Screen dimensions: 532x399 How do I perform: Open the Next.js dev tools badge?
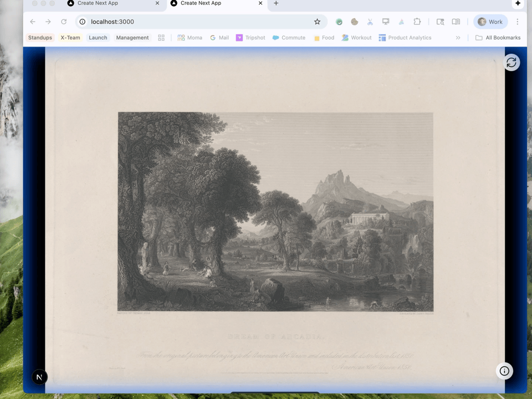39,377
